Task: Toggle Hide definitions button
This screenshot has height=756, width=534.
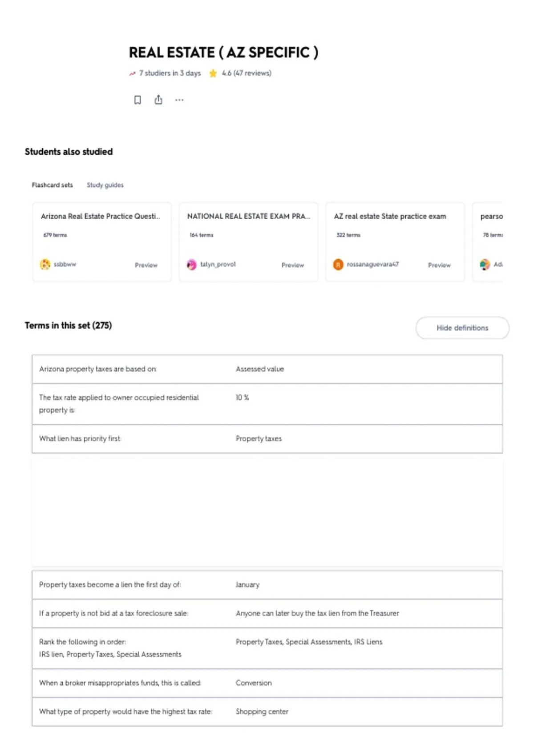Action: 462,328
